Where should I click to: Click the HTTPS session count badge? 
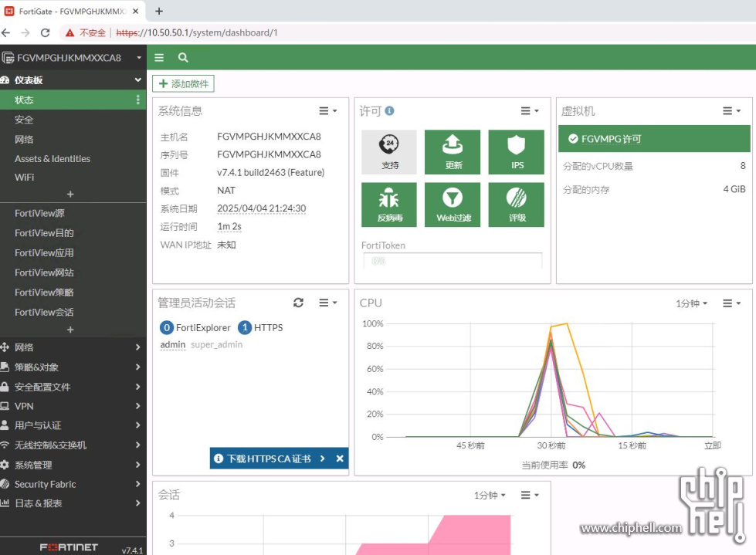245,327
